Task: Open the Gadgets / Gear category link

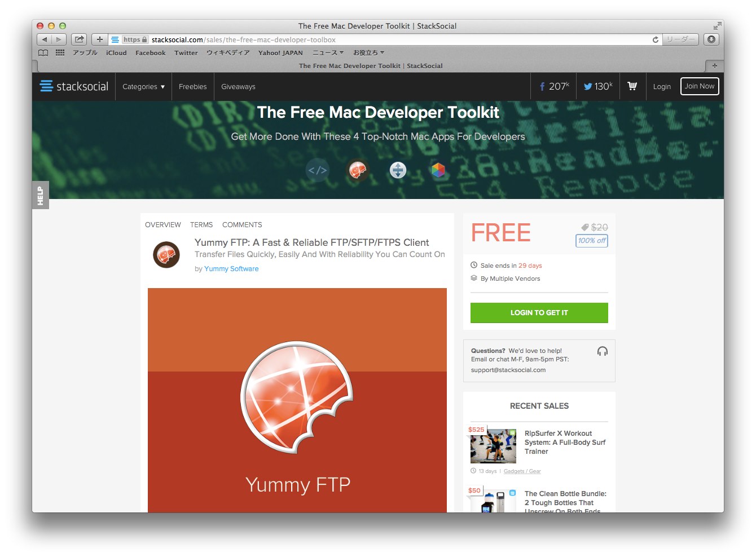Action: [522, 471]
